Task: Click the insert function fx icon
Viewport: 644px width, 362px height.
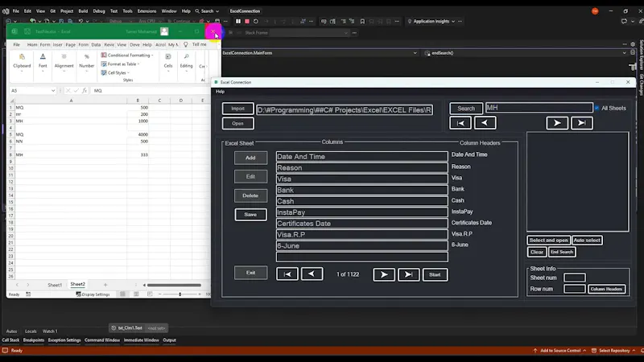Action: coord(85,91)
